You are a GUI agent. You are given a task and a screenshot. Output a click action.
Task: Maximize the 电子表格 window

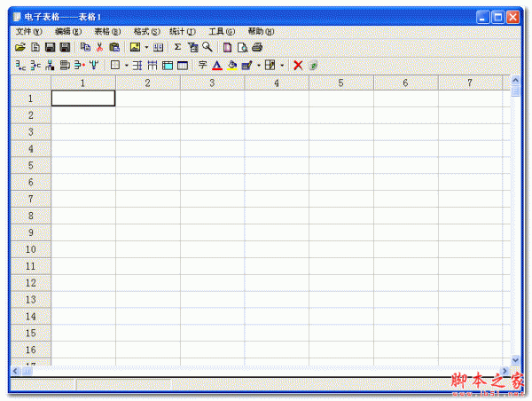tap(498, 17)
